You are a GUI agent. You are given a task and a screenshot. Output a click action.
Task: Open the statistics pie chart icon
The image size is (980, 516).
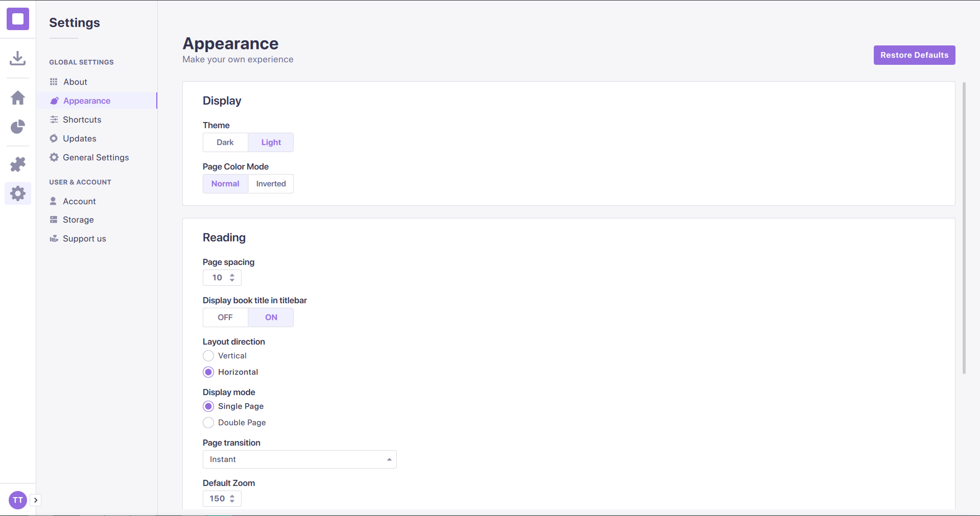tap(18, 127)
